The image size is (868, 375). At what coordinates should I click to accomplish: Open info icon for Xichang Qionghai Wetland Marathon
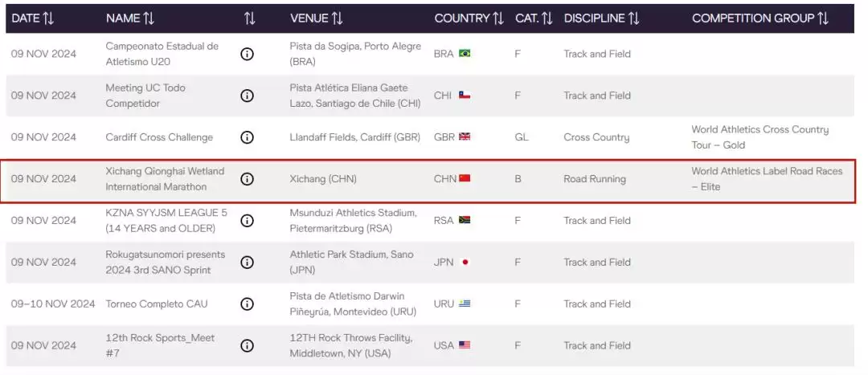pos(248,178)
